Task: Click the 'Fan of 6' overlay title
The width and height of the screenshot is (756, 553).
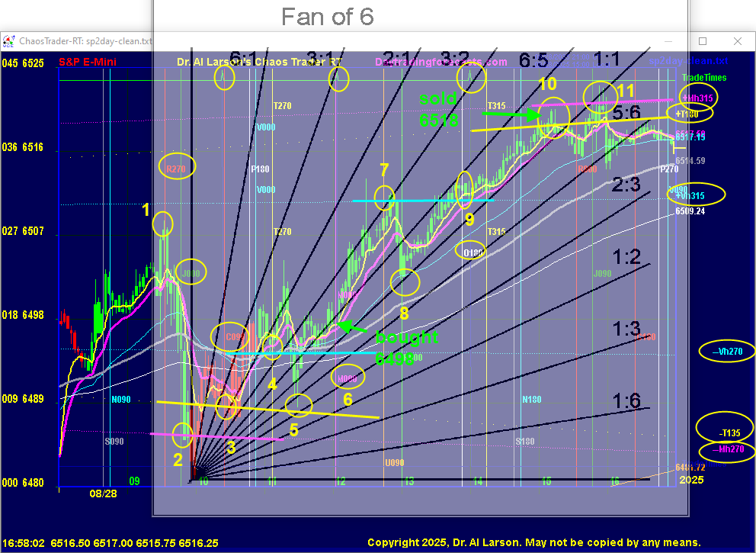Action: (x=328, y=16)
